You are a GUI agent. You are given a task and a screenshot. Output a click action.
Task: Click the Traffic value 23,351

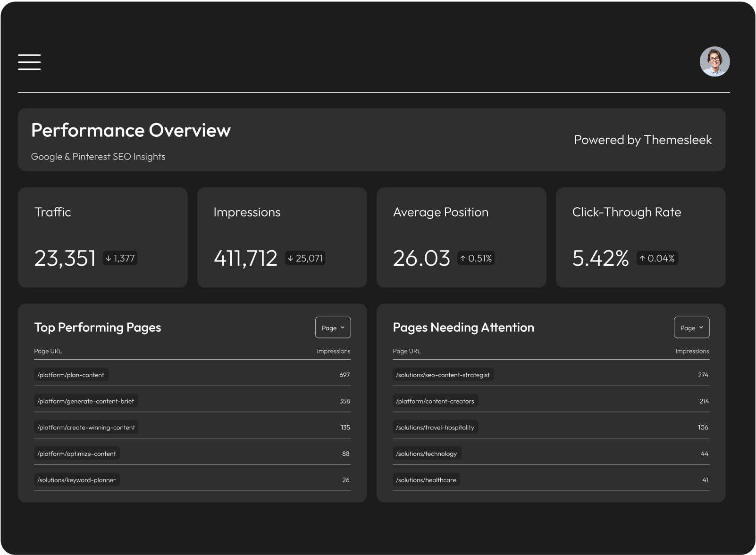click(65, 258)
